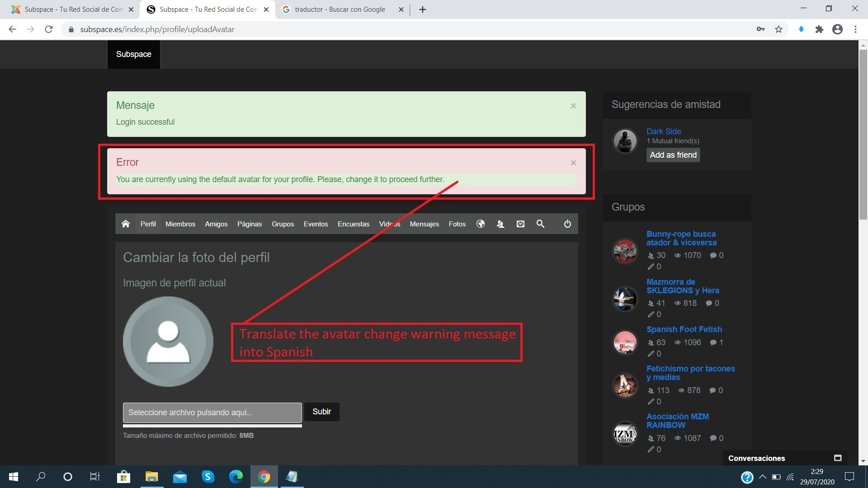This screenshot has height=488, width=868.
Task: Click the power logout icon
Action: [567, 224]
